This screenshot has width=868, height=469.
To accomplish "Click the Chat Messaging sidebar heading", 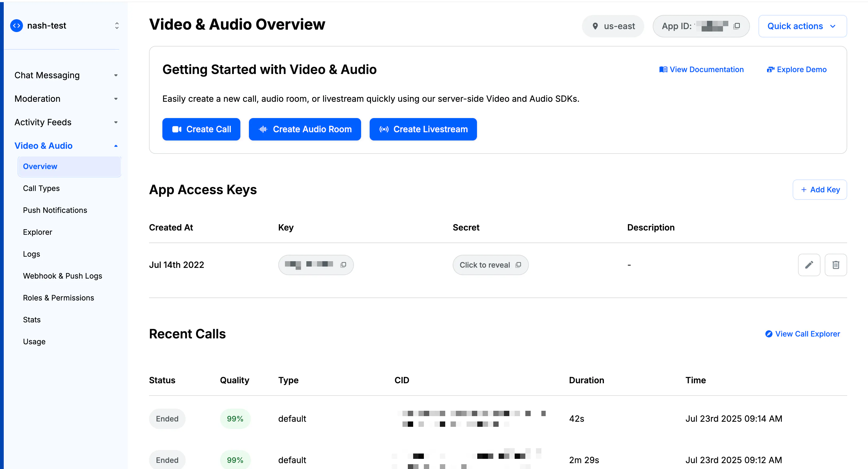I will [47, 75].
